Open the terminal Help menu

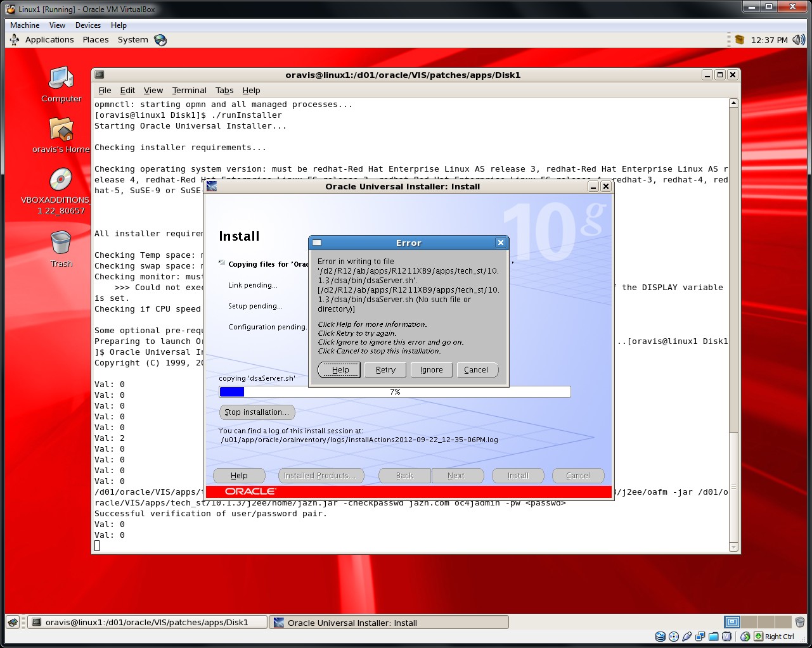click(251, 91)
